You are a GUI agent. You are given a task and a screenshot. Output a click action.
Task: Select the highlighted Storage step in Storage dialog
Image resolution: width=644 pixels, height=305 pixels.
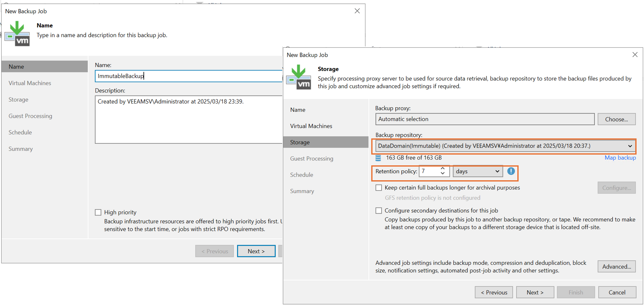coord(326,142)
